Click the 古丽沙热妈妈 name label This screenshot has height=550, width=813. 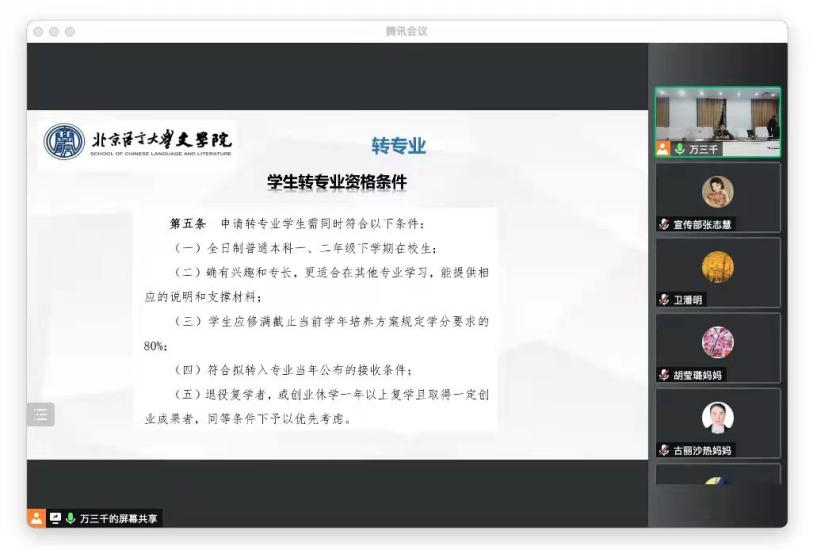pyautogui.click(x=703, y=450)
